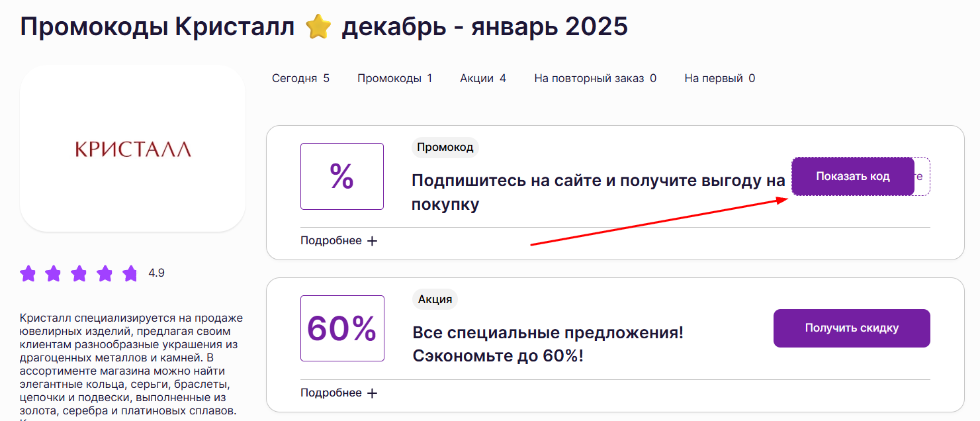
Task: Click the 60% discount badge icon
Action: coord(342,328)
